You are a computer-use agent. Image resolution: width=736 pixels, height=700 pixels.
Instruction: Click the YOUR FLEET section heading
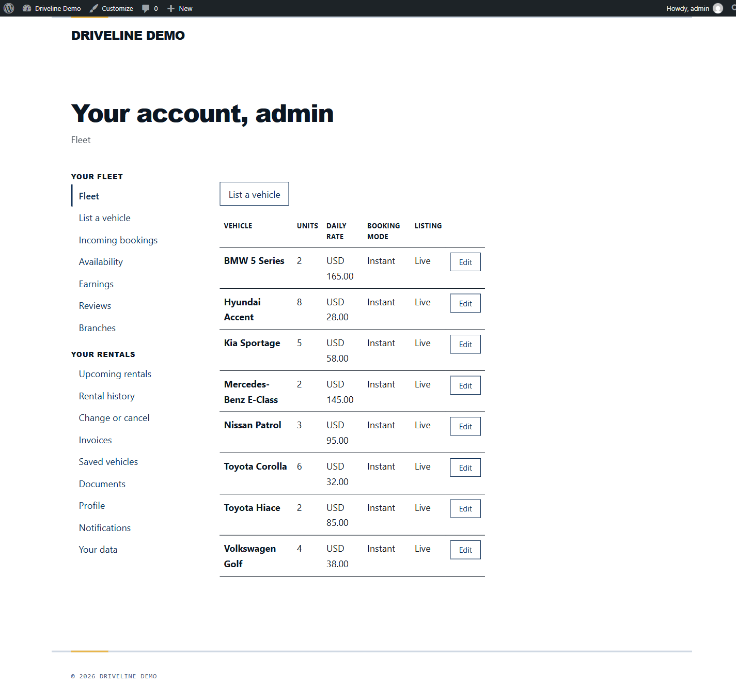97,177
